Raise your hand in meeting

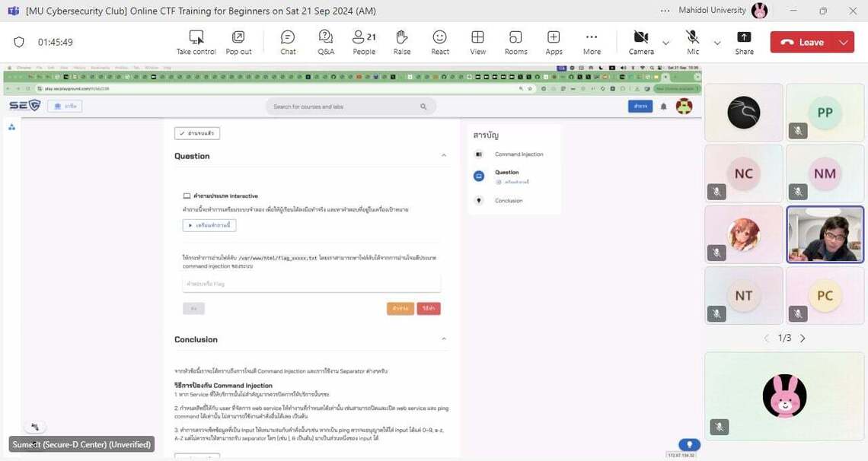402,42
